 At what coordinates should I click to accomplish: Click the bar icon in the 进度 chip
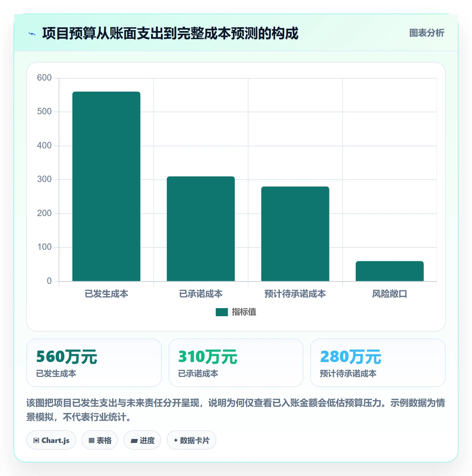134,441
